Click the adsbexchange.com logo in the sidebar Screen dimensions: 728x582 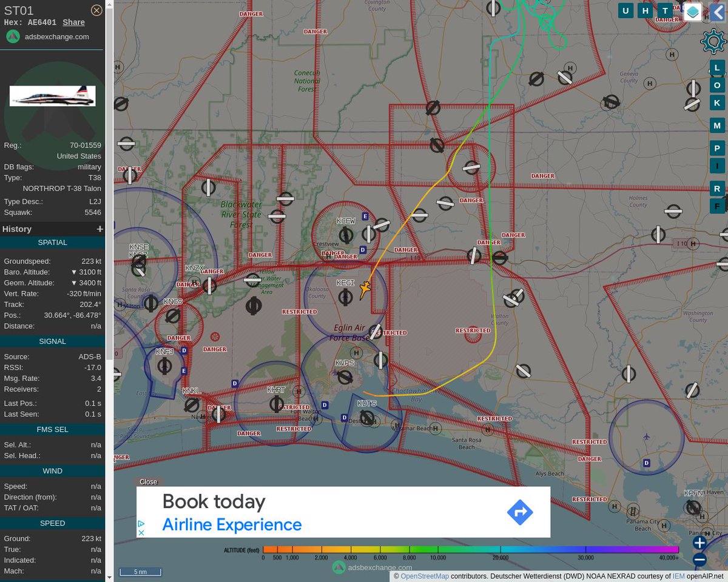pos(13,36)
